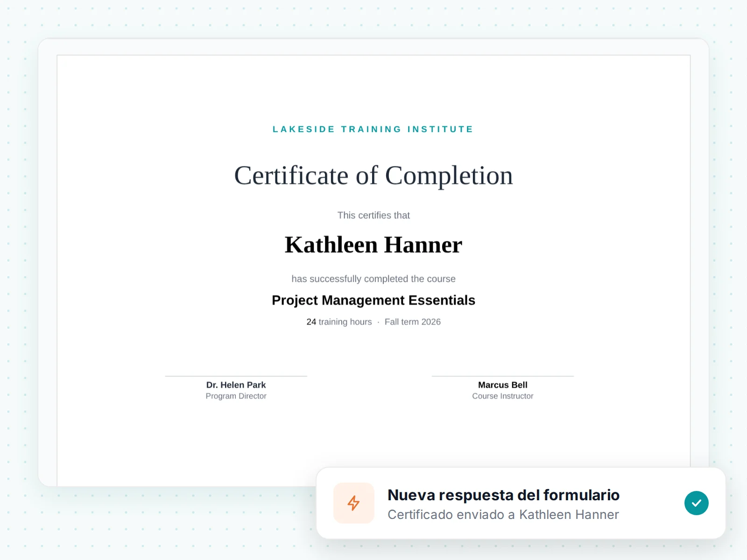
Task: Select 'Nueva respuesta del formulario' notification title
Action: coord(503,495)
